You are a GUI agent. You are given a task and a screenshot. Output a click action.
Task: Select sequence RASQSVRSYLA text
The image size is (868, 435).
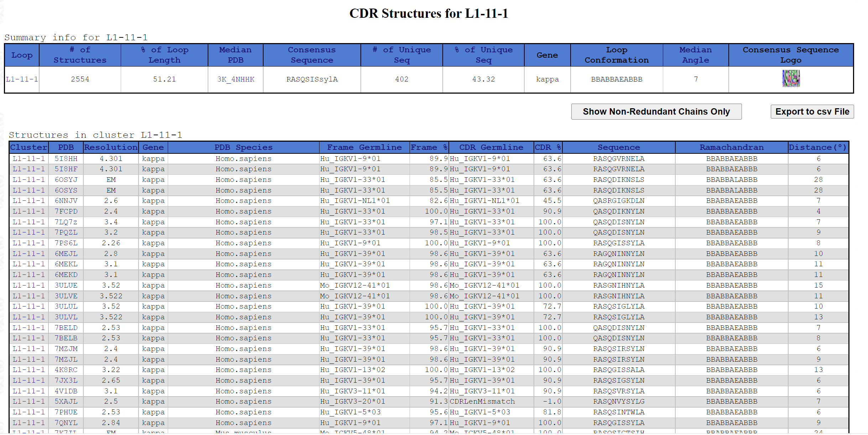click(619, 391)
